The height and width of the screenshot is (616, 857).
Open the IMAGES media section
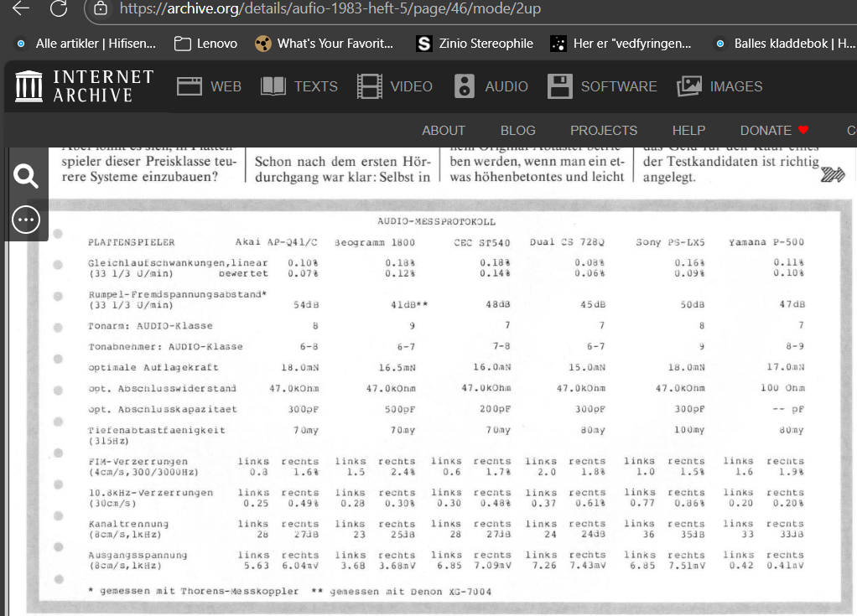[719, 86]
